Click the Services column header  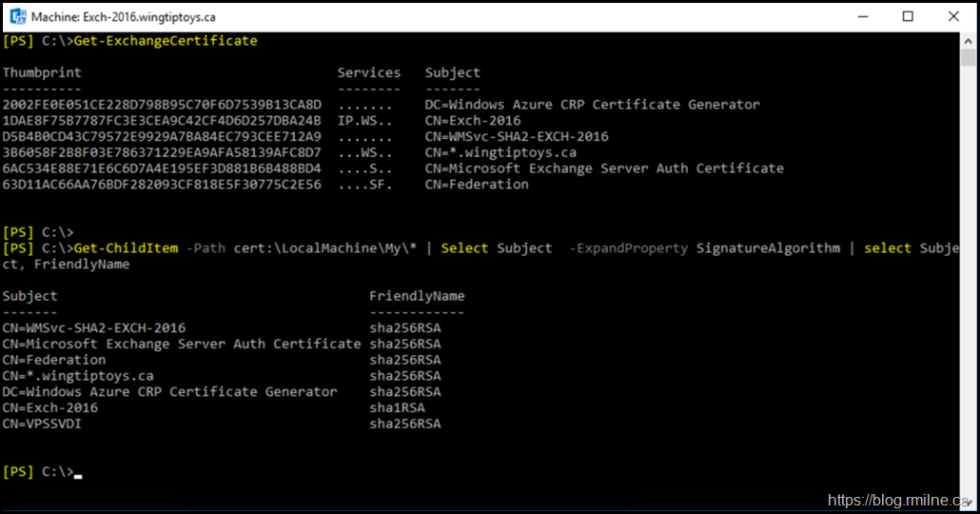(x=369, y=72)
